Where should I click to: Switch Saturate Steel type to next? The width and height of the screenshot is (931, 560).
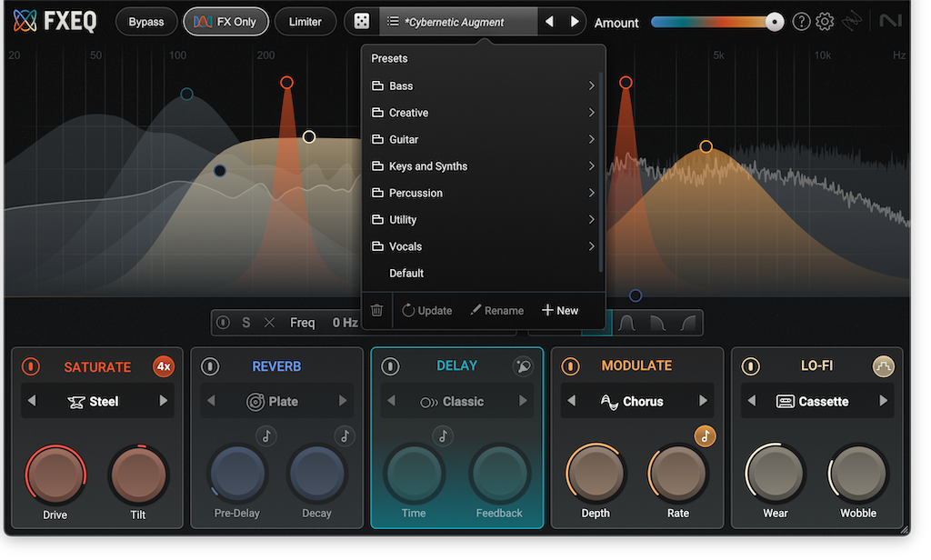(164, 402)
